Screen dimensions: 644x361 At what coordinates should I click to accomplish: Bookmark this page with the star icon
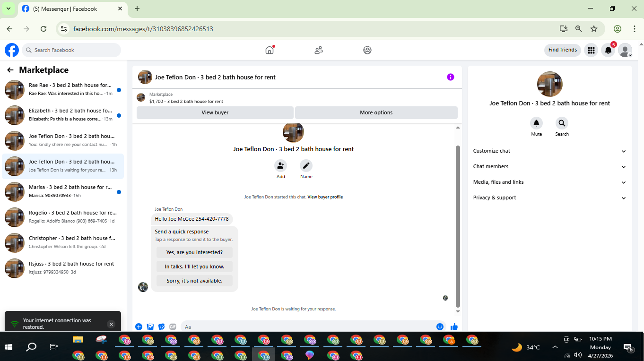coord(594,29)
